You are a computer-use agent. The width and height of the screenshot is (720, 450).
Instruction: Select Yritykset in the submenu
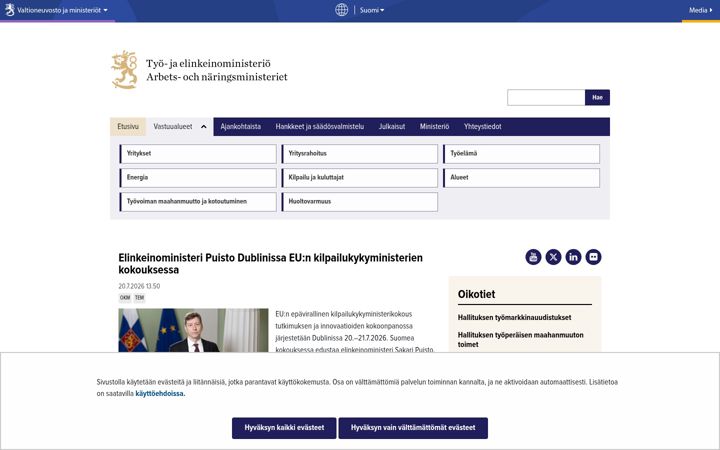pyautogui.click(x=198, y=154)
